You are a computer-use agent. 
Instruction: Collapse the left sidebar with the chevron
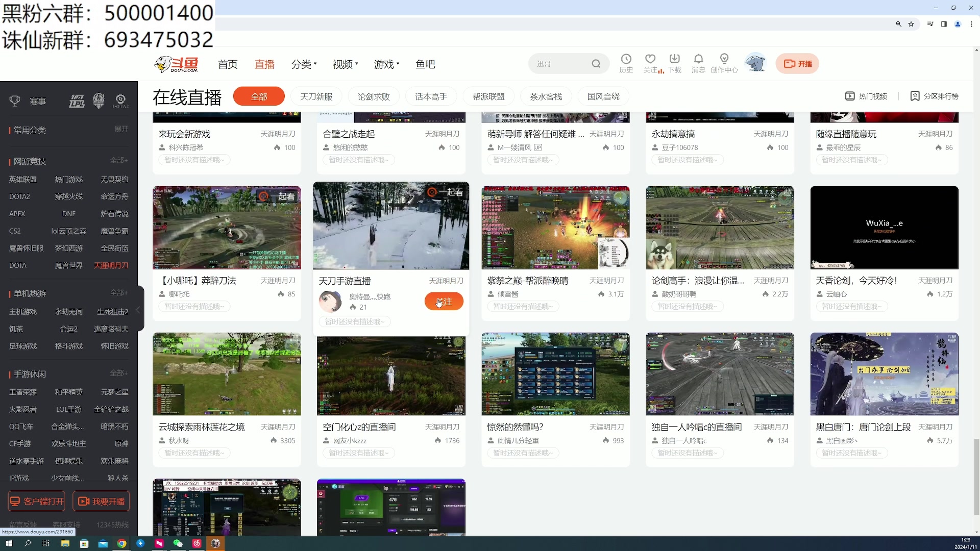[x=138, y=310]
